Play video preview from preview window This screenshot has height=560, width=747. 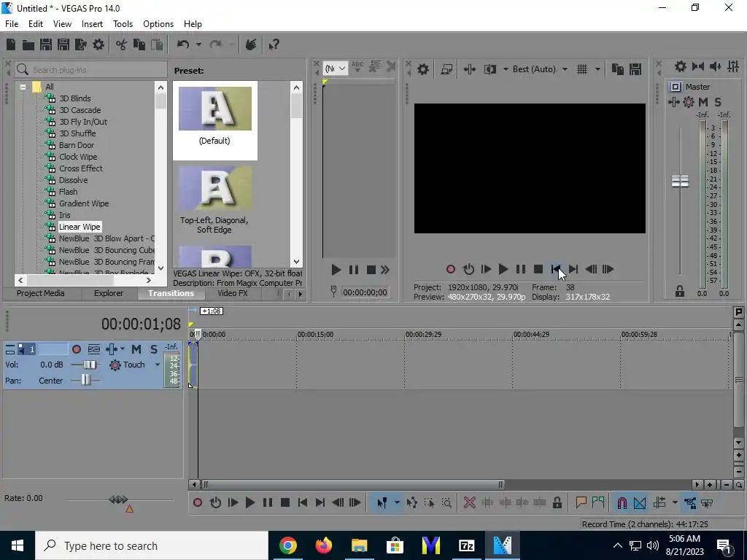pos(503,269)
